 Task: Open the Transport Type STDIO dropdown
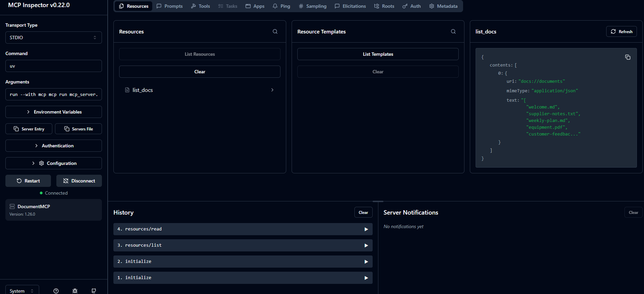point(54,38)
